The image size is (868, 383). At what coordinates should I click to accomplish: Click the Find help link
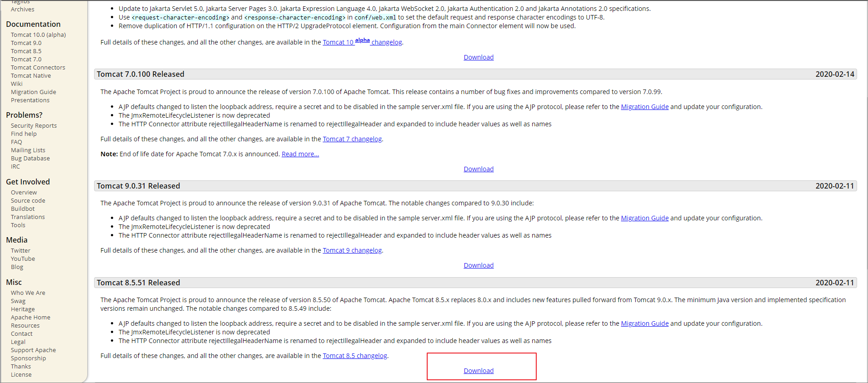[24, 134]
